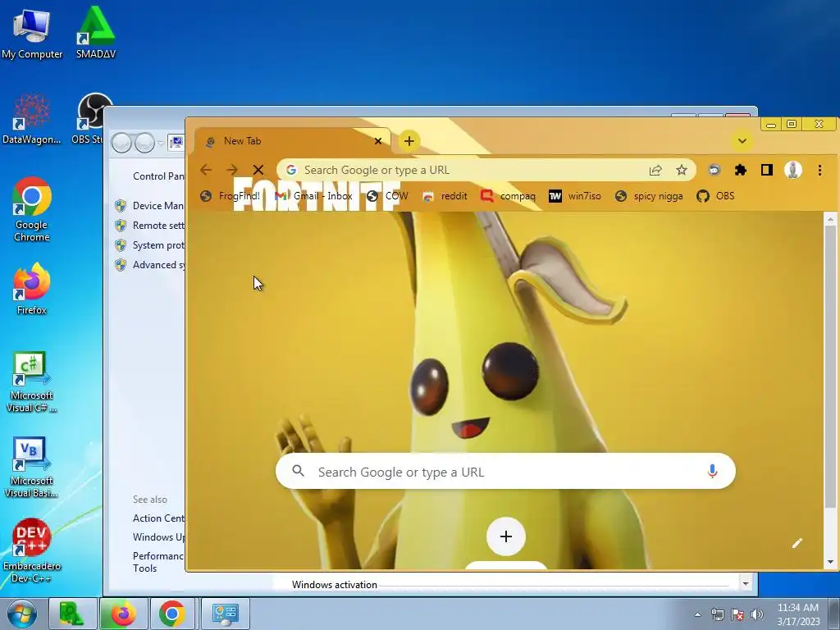Image resolution: width=840 pixels, height=630 pixels.
Task: Open Remote settings in System window
Action: click(x=158, y=226)
